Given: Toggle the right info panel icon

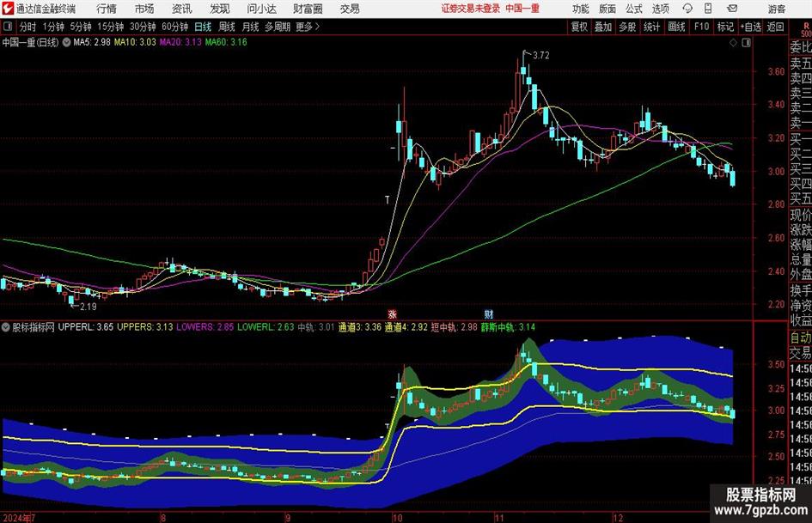Looking at the screenshot, I should tap(746, 43).
